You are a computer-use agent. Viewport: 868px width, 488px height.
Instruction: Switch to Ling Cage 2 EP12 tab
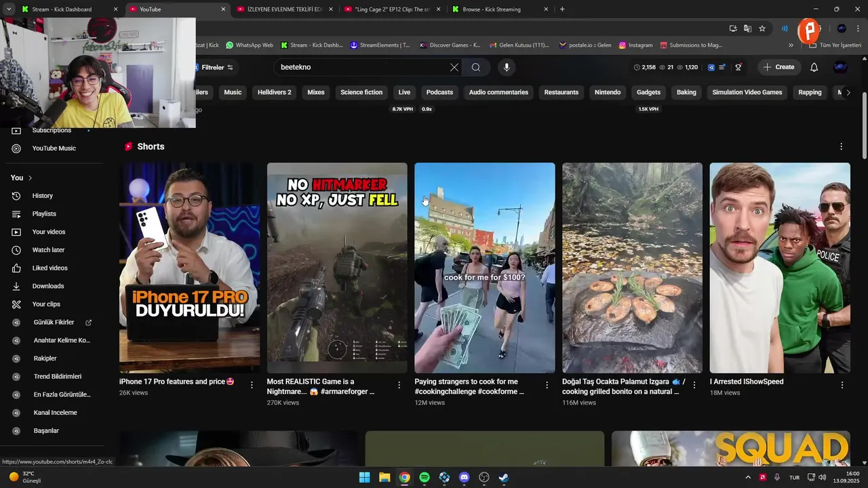click(x=392, y=9)
